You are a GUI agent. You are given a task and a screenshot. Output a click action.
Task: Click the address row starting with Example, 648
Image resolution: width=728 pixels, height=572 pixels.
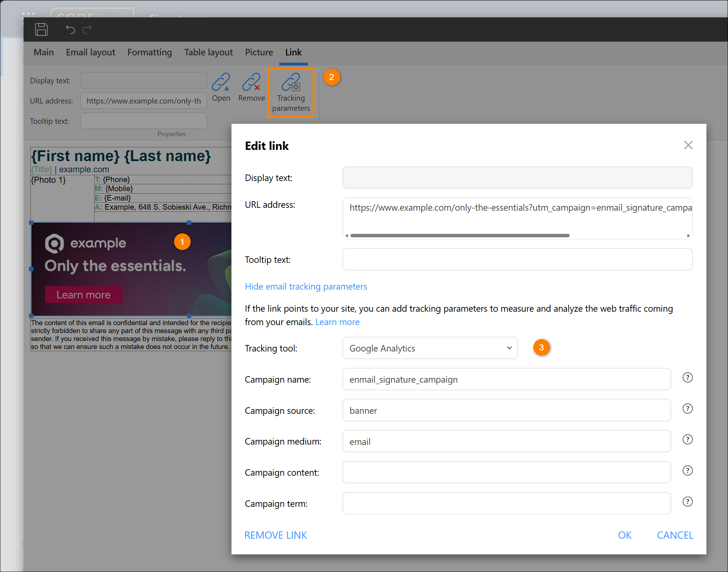coord(163,207)
